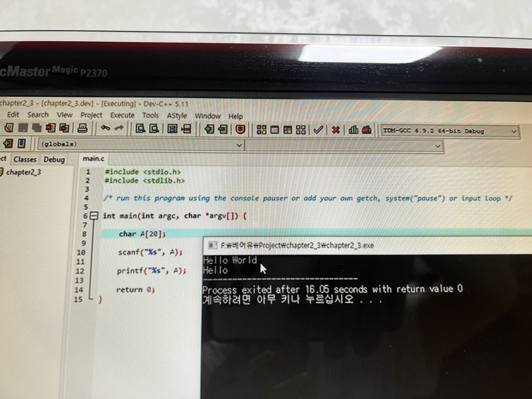This screenshot has width=532, height=399.
Task: Click the Profile analysis bar chart icon
Action: click(x=353, y=130)
